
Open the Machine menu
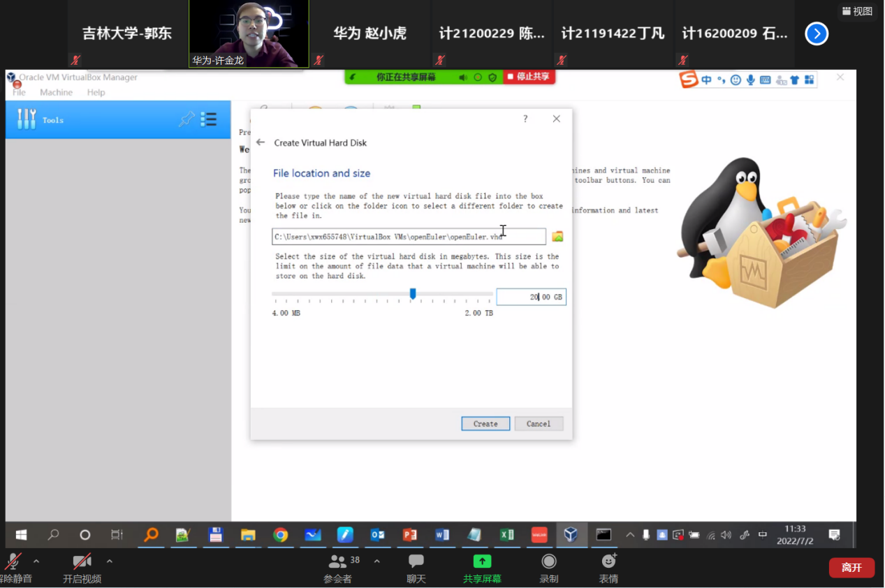(x=56, y=92)
